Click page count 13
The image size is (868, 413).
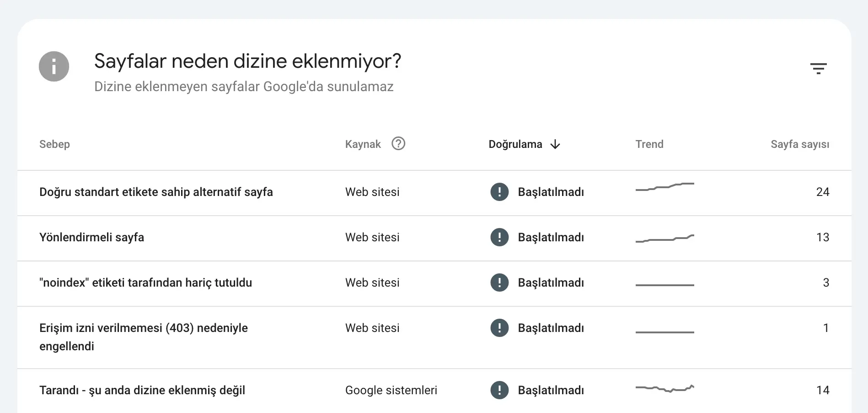click(822, 237)
